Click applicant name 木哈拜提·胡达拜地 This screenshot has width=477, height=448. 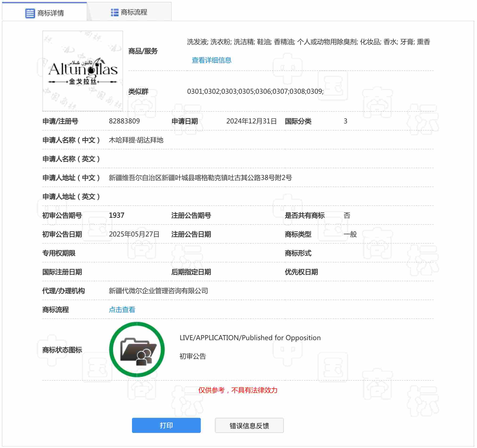[136, 140]
